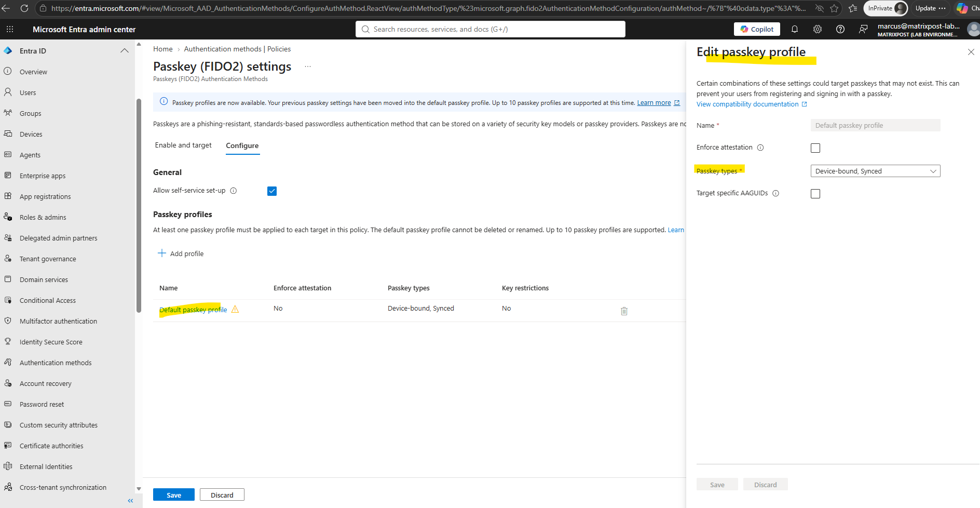Click Discard button on settings page

pos(222,495)
